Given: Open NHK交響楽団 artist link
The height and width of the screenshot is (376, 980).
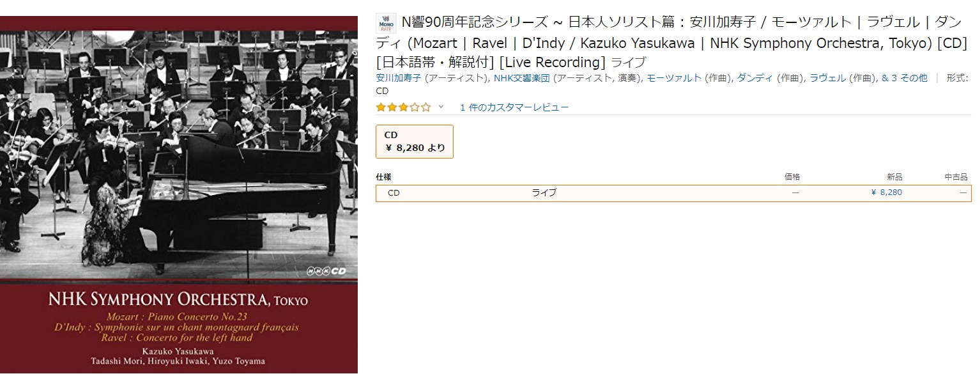Looking at the screenshot, I should point(522,78).
